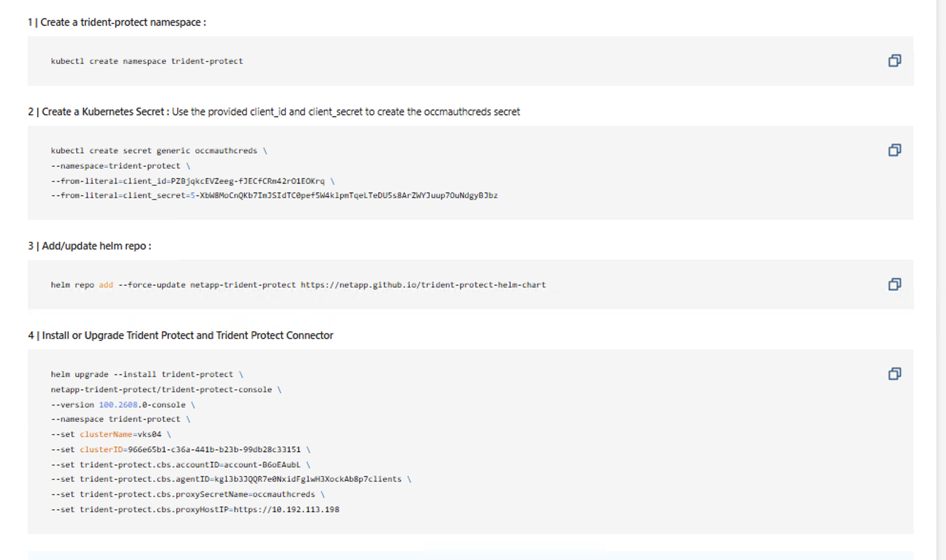Viewport: 946px width, 560px height.
Task: Click the "trident-protect.cbs.proxyHostIP" code line
Action: point(195,510)
